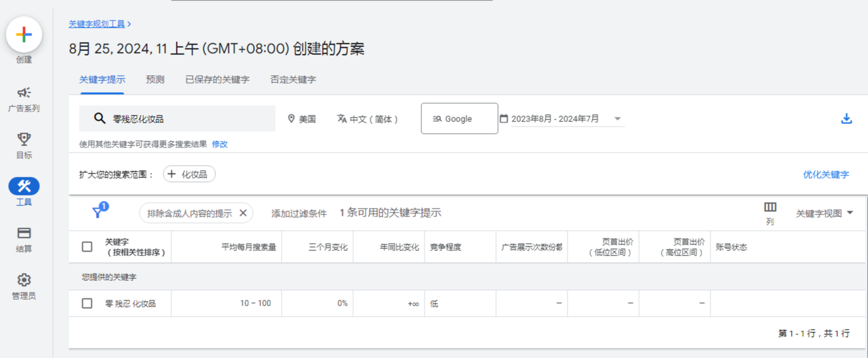Viewport: 868px width, 358px height.
Task: Click the 修改 link below search box
Action: [220, 144]
